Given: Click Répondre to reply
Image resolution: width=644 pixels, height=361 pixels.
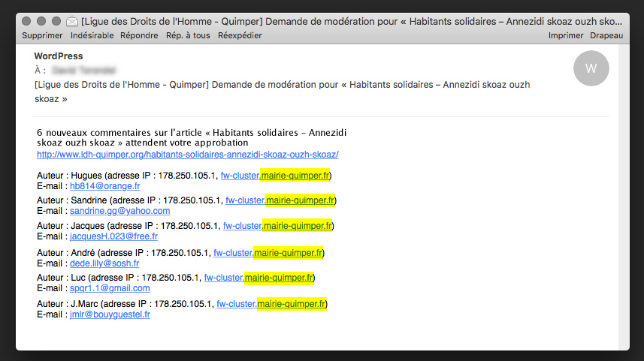Looking at the screenshot, I should [139, 35].
